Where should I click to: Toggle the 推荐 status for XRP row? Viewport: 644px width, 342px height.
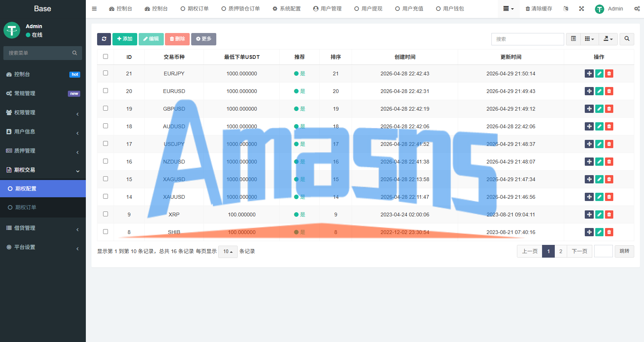click(300, 214)
